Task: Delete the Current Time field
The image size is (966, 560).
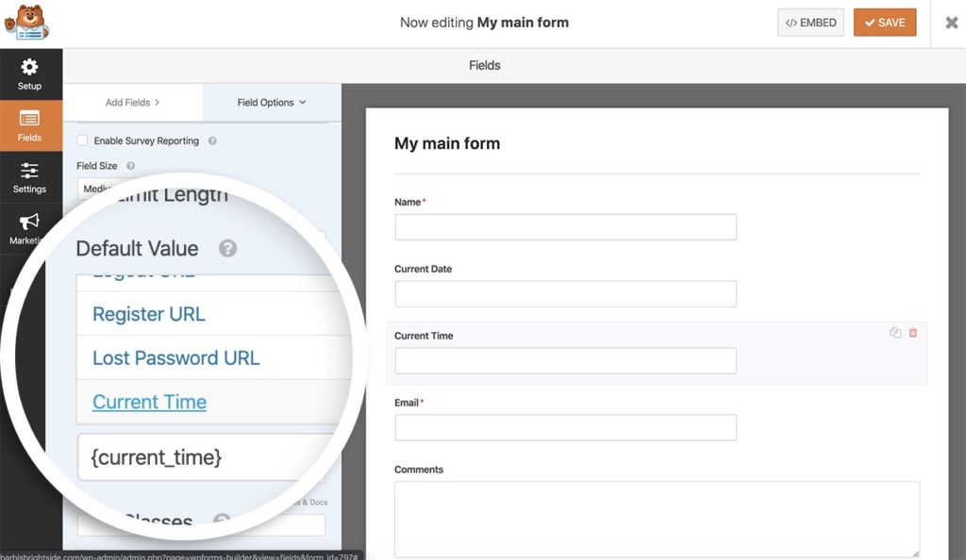Action: pos(913,333)
